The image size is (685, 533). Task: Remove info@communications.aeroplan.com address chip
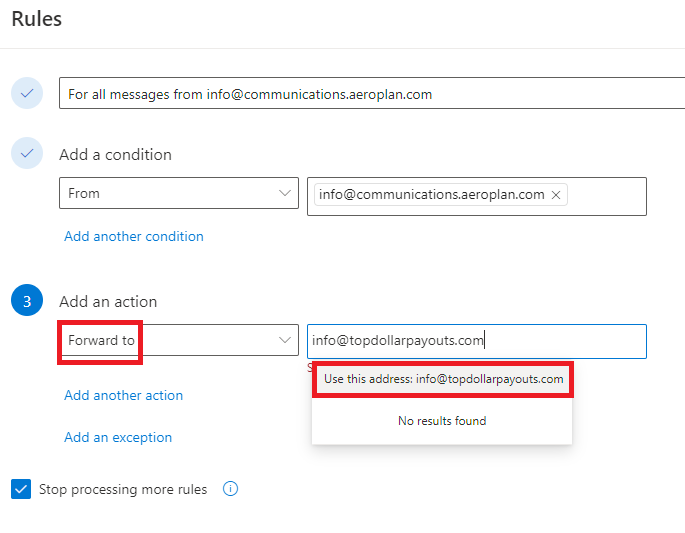(x=556, y=195)
